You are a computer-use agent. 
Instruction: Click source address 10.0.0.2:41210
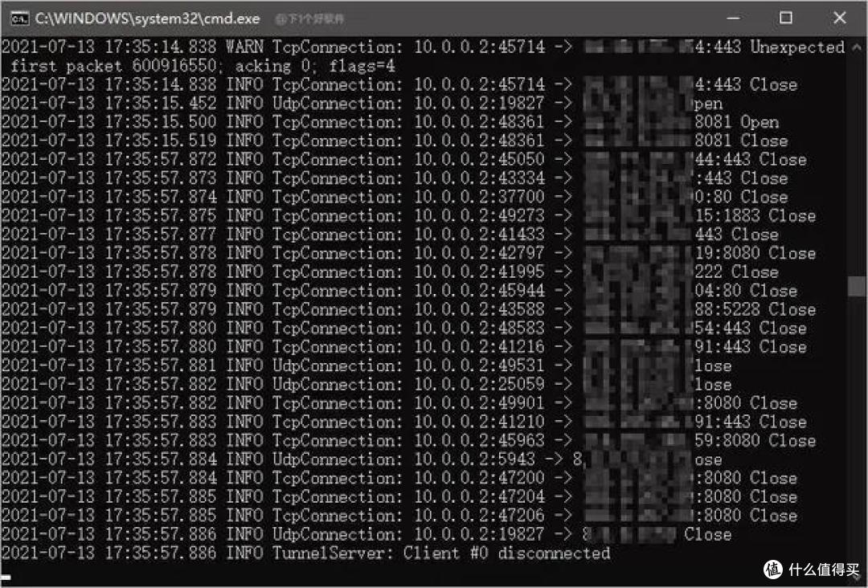point(479,423)
